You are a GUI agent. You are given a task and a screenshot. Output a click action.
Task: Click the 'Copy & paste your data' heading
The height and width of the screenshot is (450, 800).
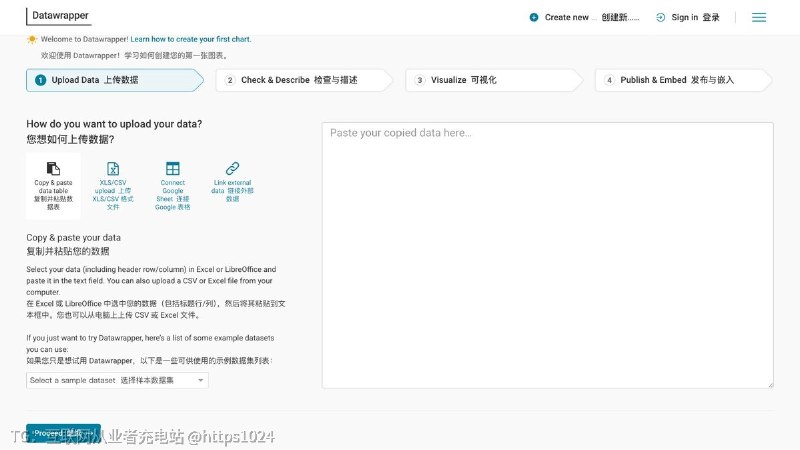(x=73, y=238)
